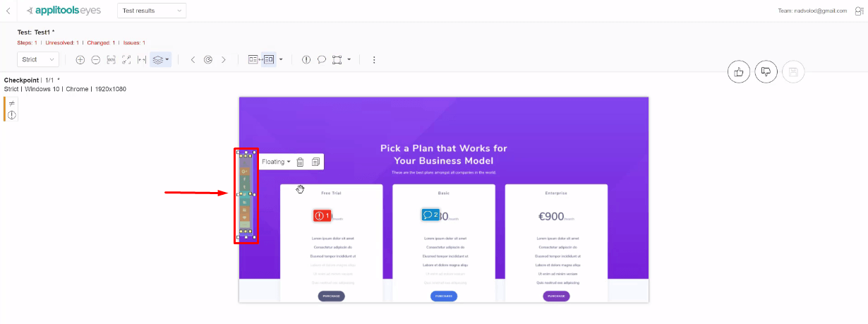Delete the region with trash icon
This screenshot has height=324, width=868.
click(x=300, y=162)
